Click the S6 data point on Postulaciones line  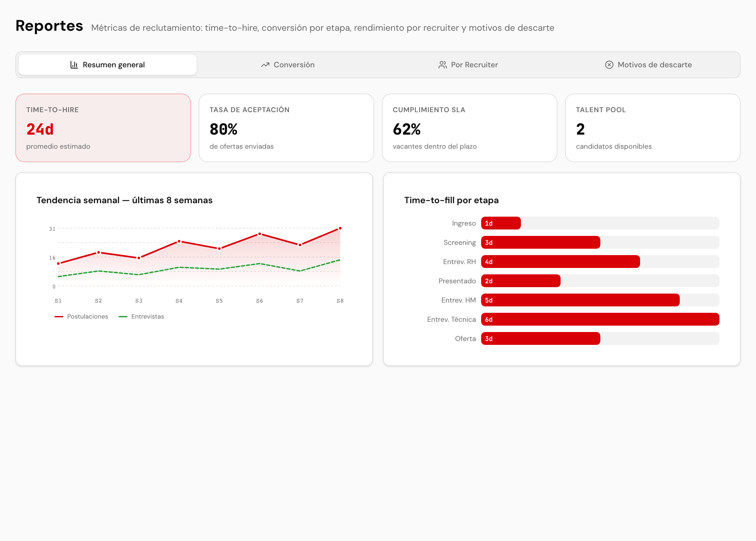click(260, 234)
